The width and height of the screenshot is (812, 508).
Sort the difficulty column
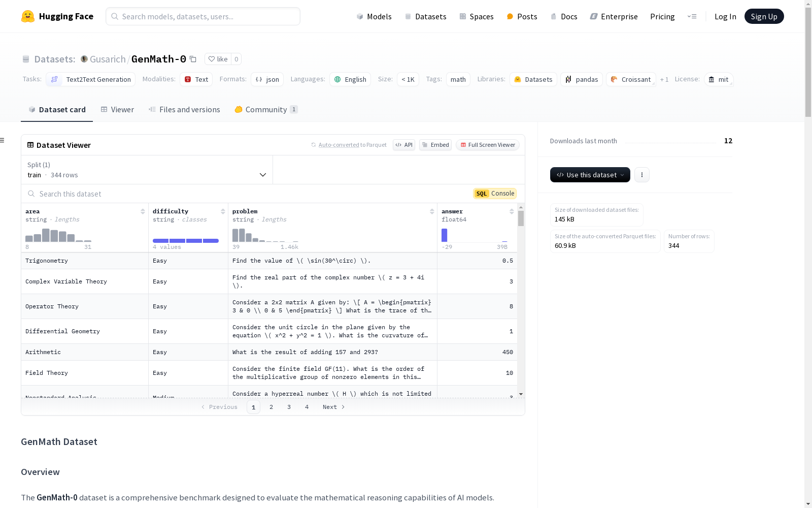coord(223,211)
